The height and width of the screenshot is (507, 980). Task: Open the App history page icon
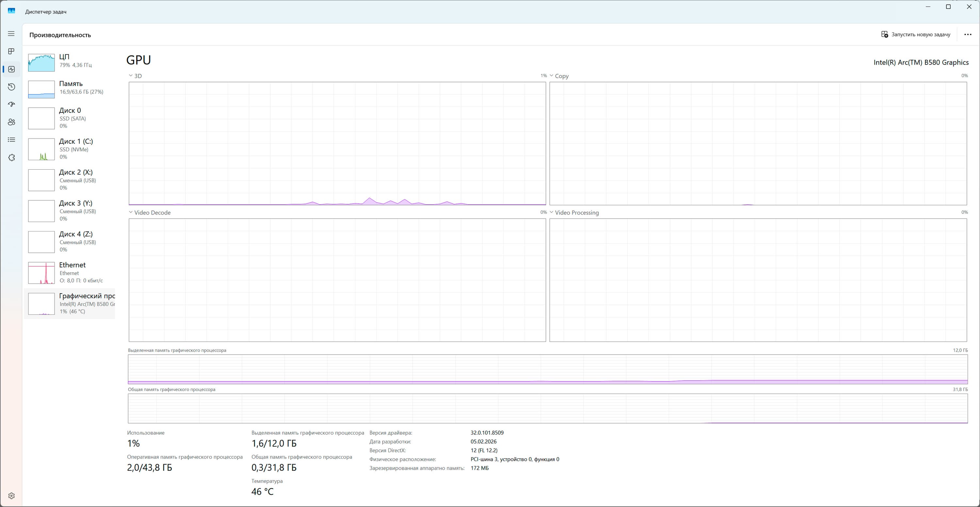coord(11,87)
